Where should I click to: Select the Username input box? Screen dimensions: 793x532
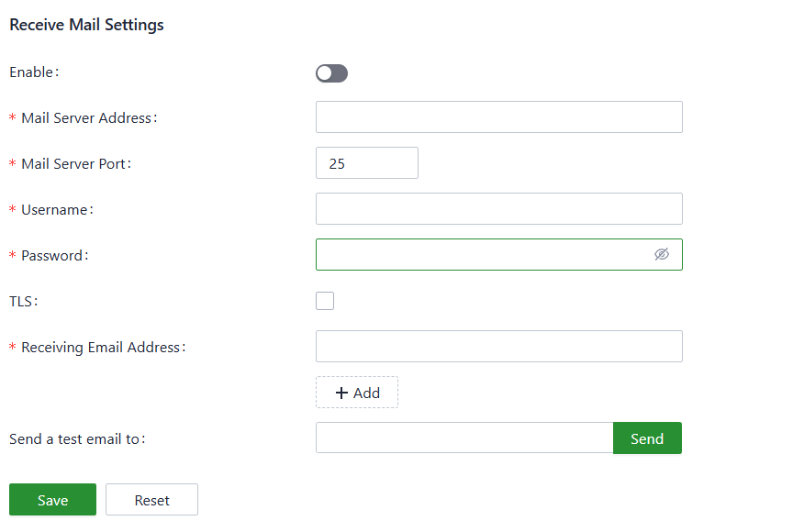pyautogui.click(x=498, y=209)
